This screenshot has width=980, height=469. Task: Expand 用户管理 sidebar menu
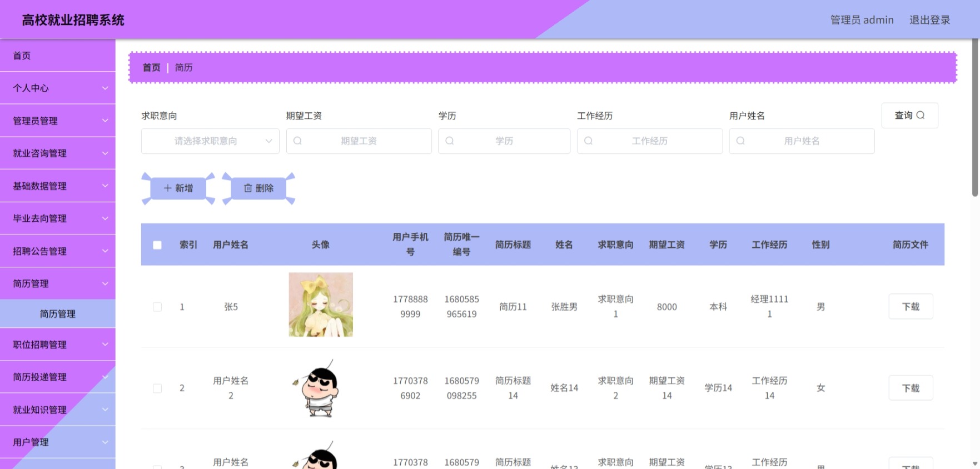pyautogui.click(x=58, y=442)
